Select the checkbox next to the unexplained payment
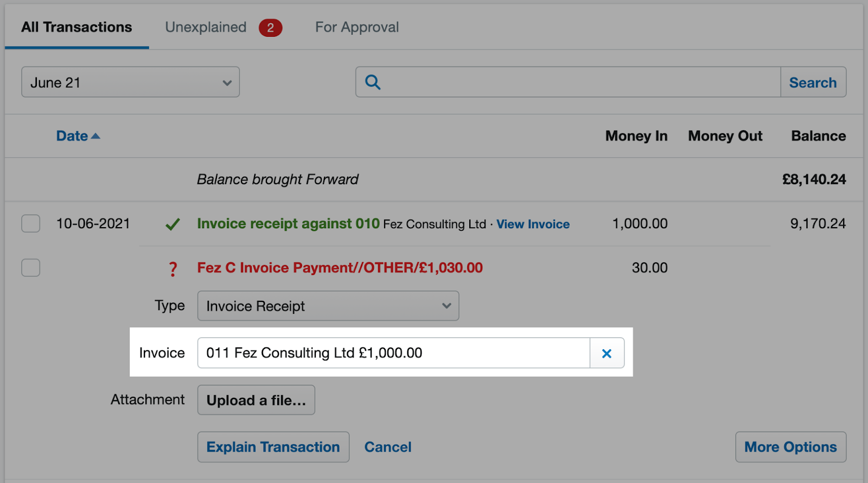This screenshot has height=483, width=868. pos(30,267)
